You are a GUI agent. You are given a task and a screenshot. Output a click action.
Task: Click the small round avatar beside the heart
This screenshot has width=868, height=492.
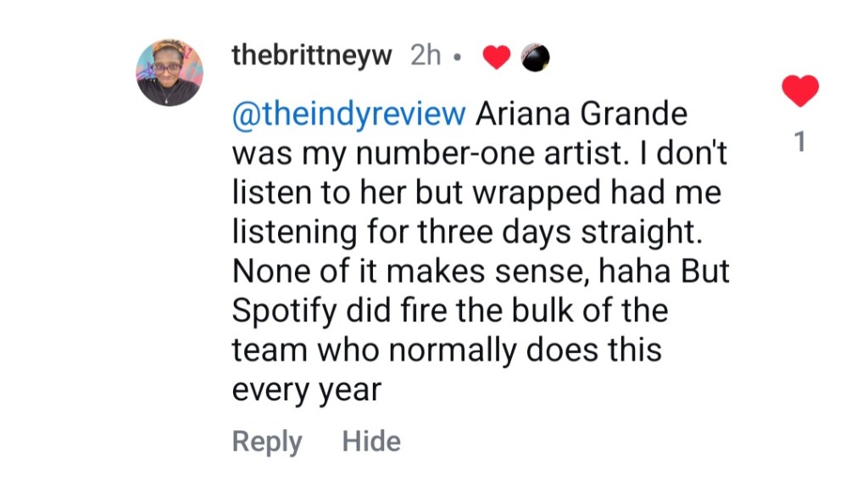[536, 57]
